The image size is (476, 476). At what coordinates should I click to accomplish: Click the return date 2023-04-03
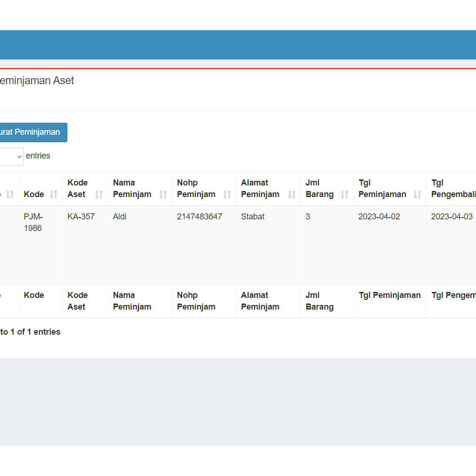[x=451, y=217]
